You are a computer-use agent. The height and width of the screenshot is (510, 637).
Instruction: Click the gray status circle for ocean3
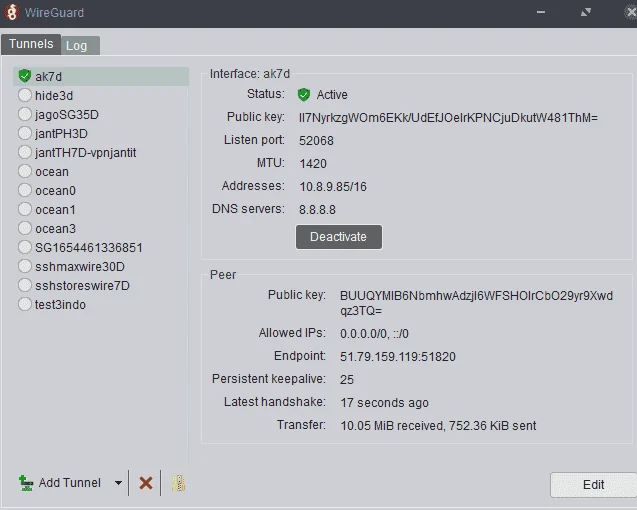(x=25, y=228)
